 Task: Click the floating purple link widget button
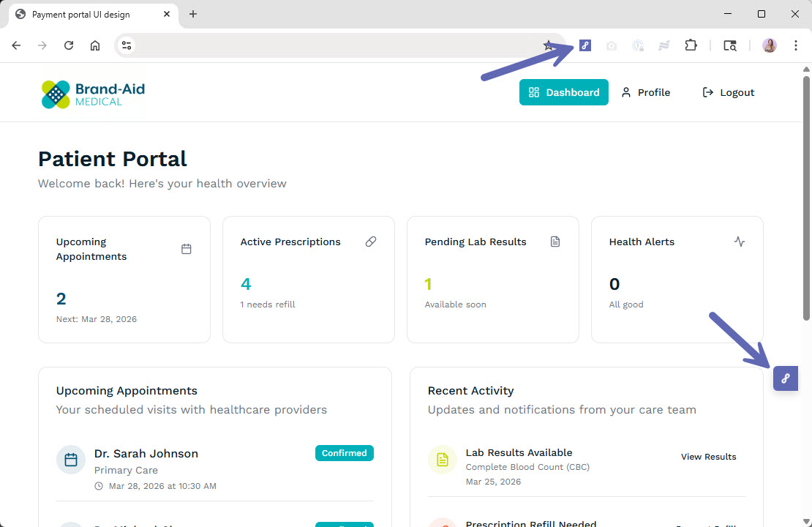(785, 378)
